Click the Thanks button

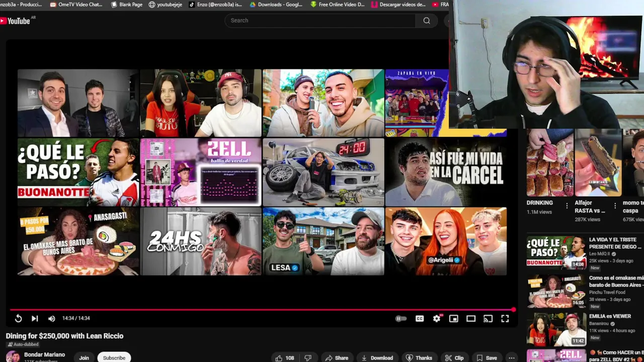click(x=419, y=358)
